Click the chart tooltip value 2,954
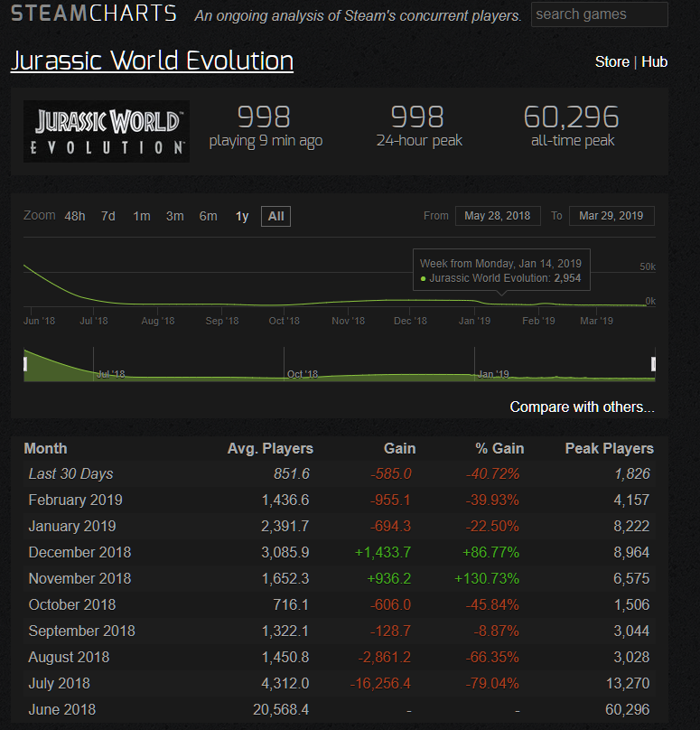 click(x=567, y=278)
